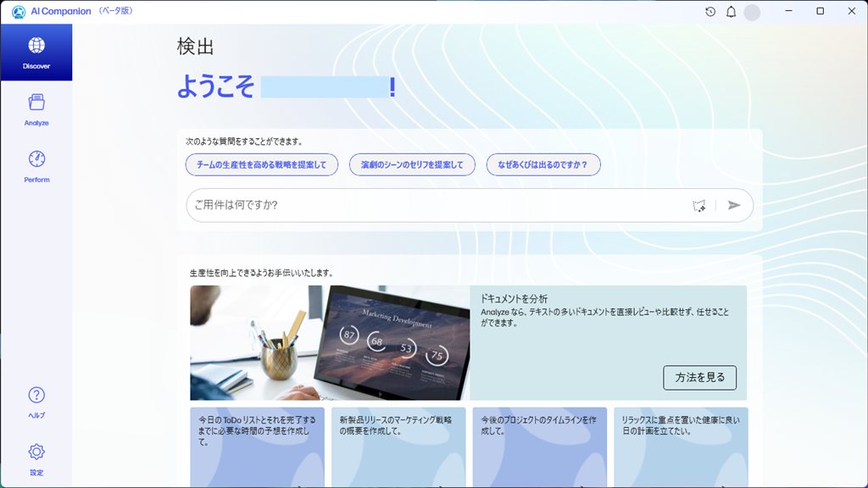Select suggestion チームの生産性を高める戦略を提案して
Viewport: 868px width, 488px height.
(262, 165)
